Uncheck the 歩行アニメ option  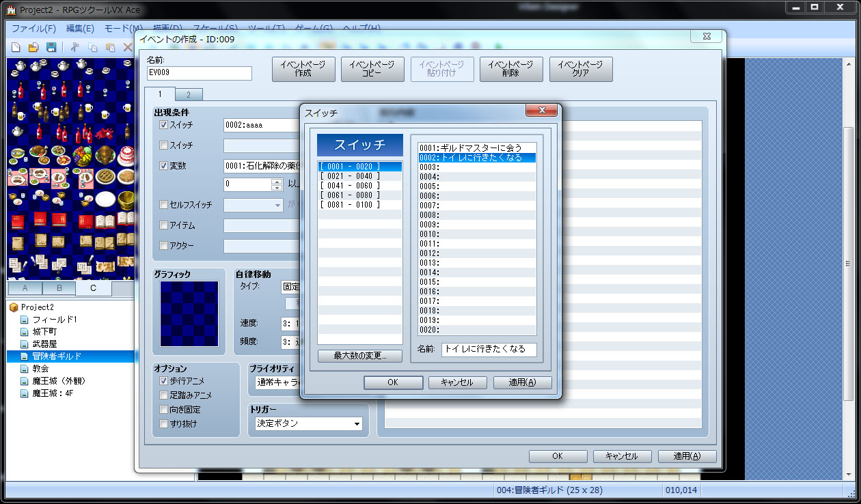(x=163, y=380)
